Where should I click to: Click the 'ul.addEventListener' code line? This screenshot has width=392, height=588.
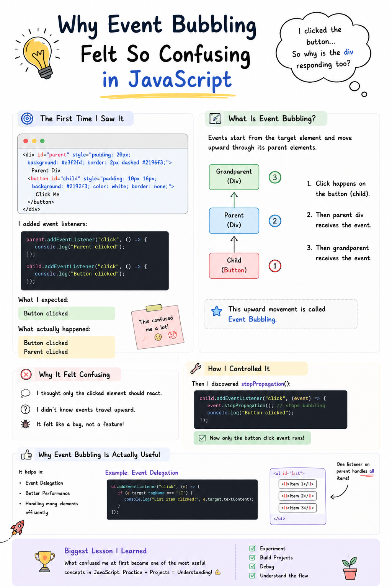pos(155,487)
